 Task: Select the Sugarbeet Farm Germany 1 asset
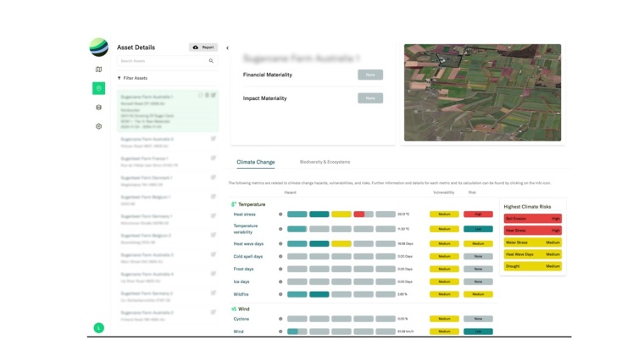(x=167, y=220)
